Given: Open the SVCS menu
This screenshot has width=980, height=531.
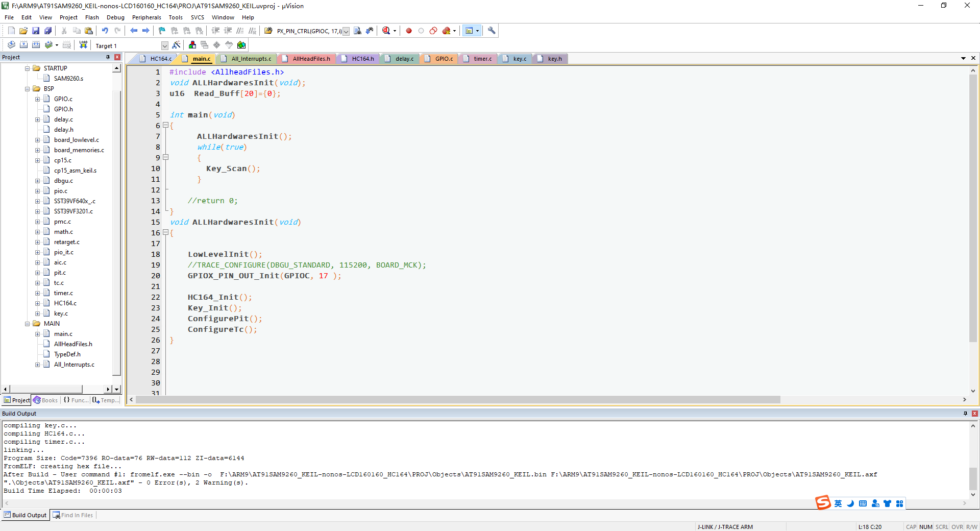Looking at the screenshot, I should click(198, 17).
